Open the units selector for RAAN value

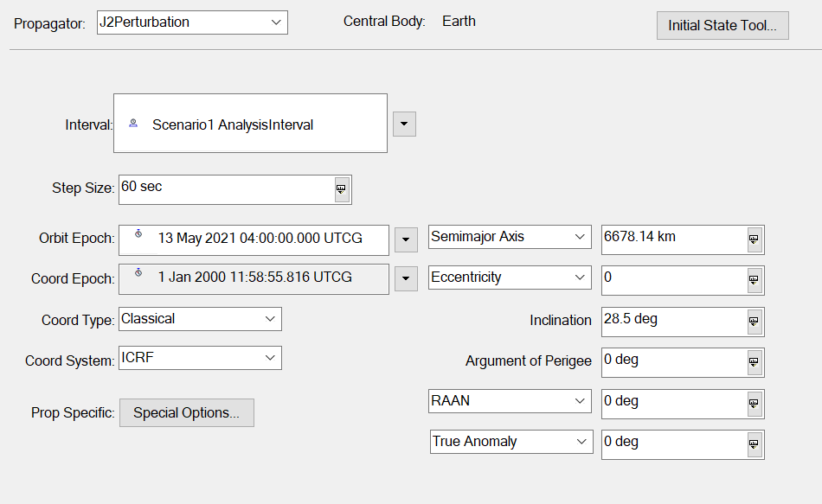pyautogui.click(x=752, y=404)
